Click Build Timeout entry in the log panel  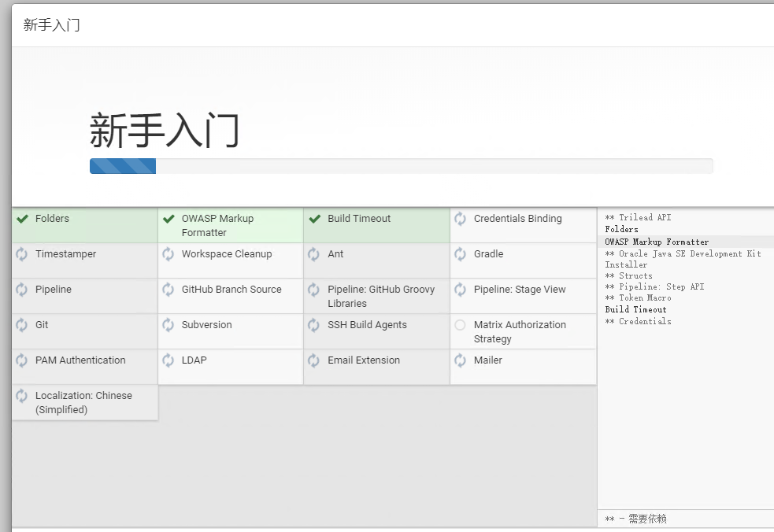tap(635, 309)
